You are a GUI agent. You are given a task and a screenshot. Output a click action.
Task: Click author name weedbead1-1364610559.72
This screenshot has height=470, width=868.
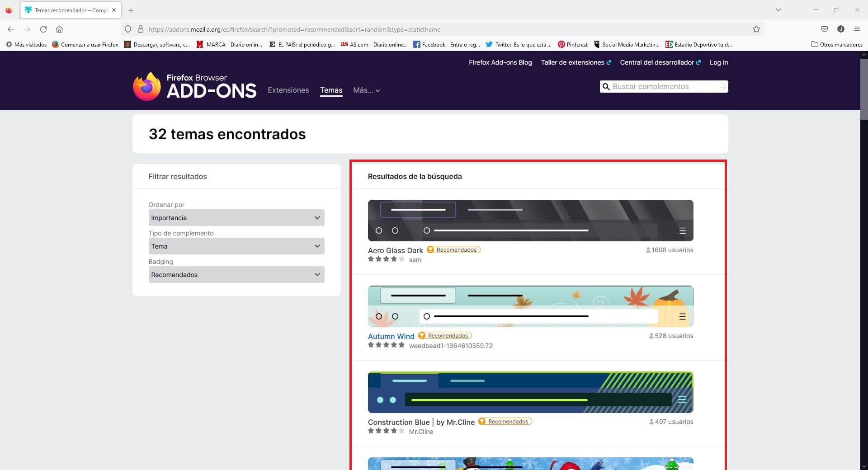click(x=451, y=346)
